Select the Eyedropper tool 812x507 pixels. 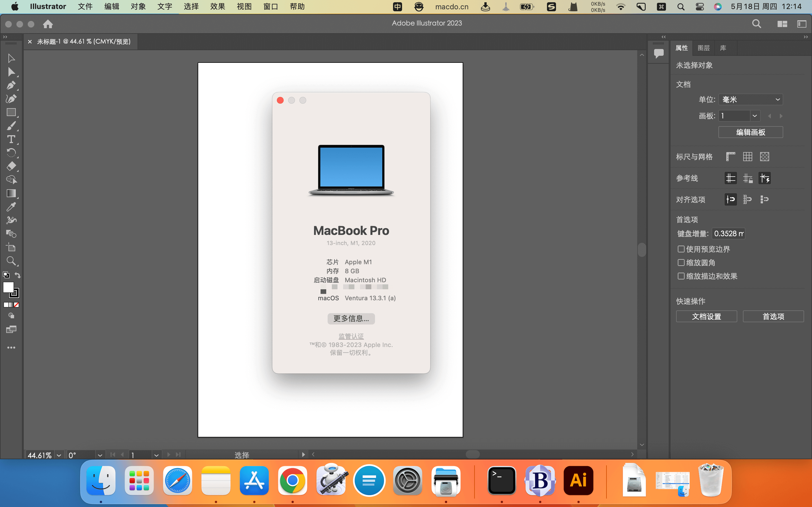coord(11,206)
